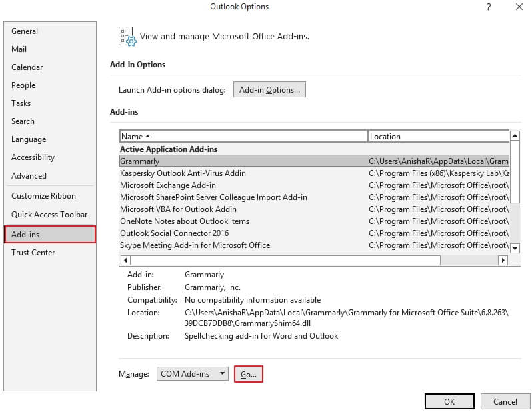Select the Add-ins category
The width and height of the screenshot is (532, 412).
click(x=50, y=234)
